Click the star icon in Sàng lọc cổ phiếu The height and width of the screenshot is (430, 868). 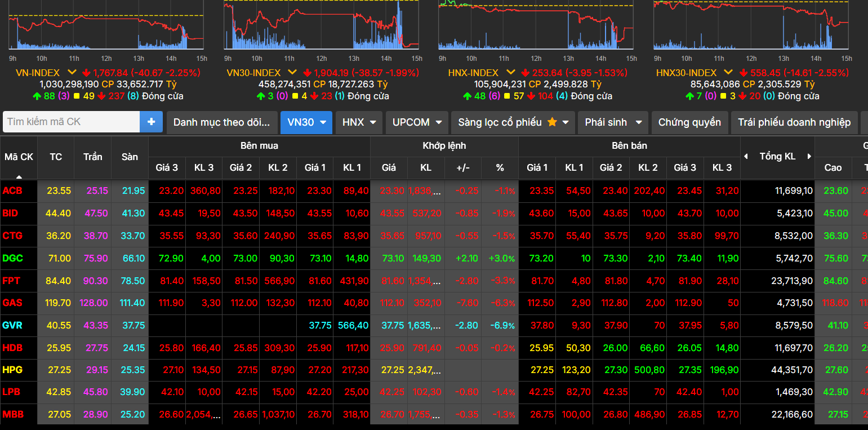click(552, 122)
